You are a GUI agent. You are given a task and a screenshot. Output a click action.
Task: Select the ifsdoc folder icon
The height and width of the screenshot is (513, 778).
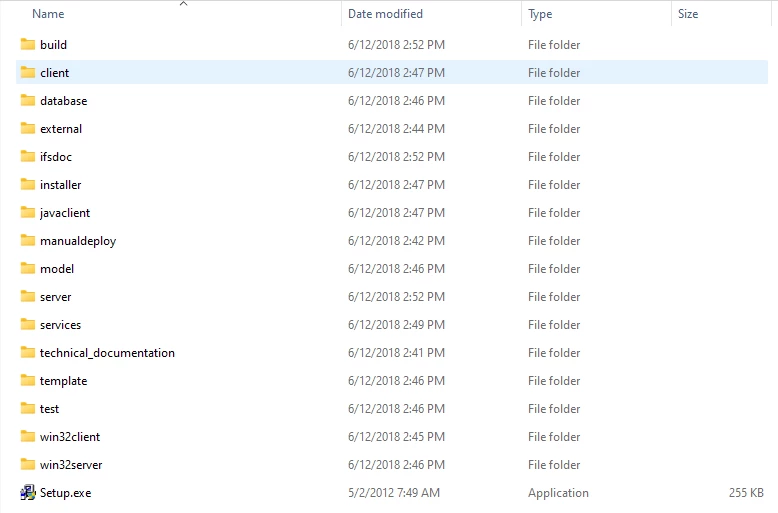pyautogui.click(x=28, y=157)
